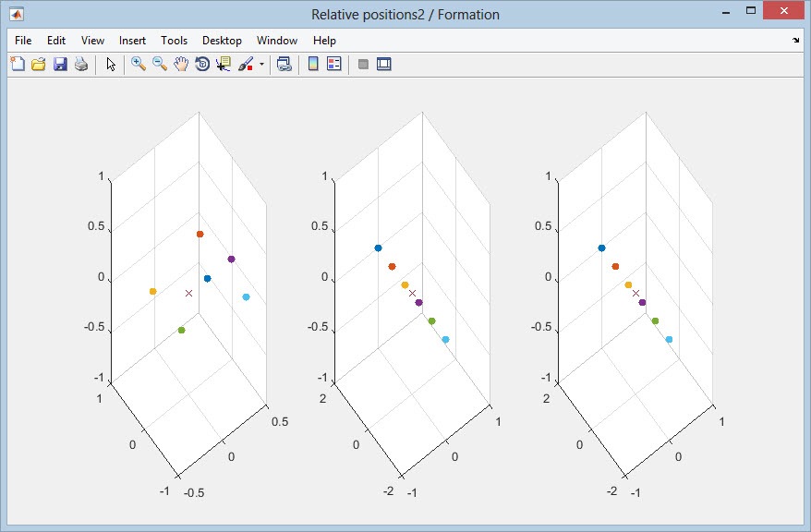
Task: Click the red X marker in the left plot
Action: coord(188,293)
